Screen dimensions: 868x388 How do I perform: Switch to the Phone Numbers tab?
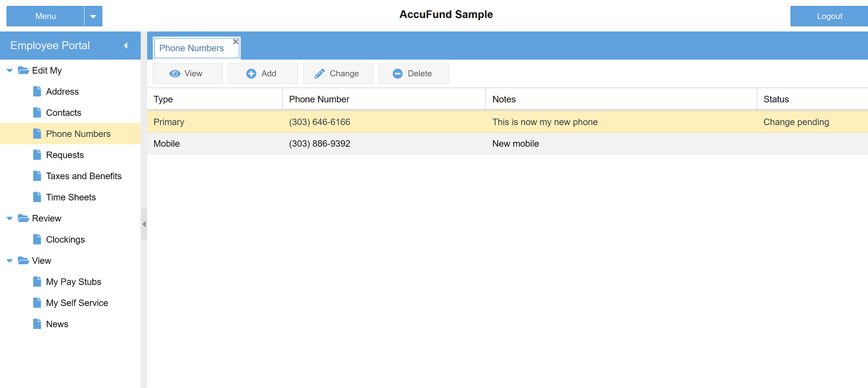tap(192, 48)
